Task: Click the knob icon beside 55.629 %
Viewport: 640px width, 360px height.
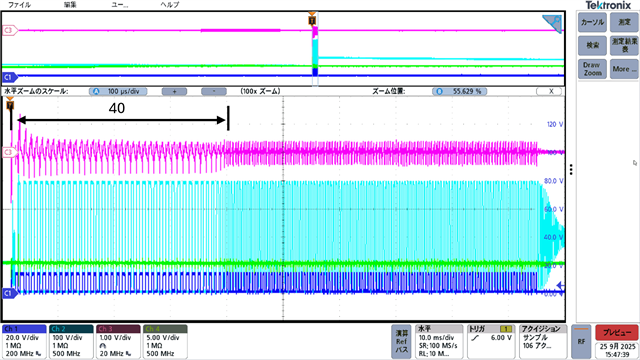Action: point(439,91)
